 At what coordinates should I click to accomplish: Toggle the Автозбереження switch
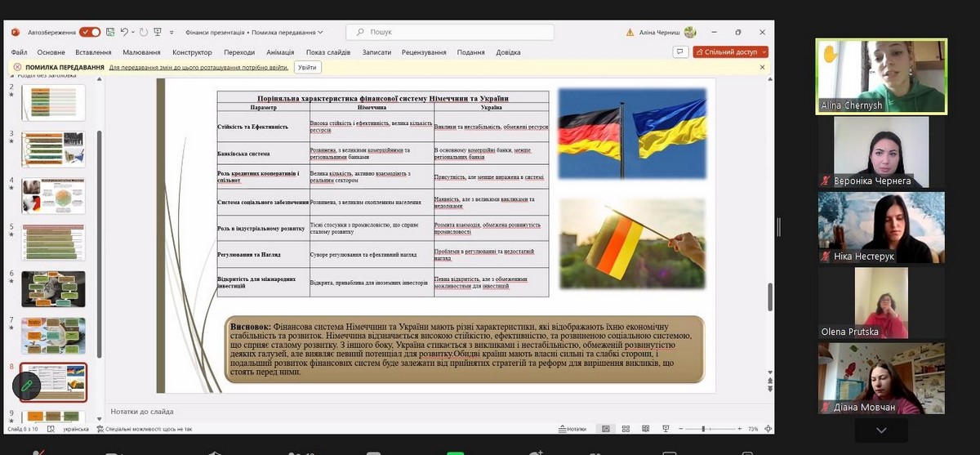click(x=90, y=32)
